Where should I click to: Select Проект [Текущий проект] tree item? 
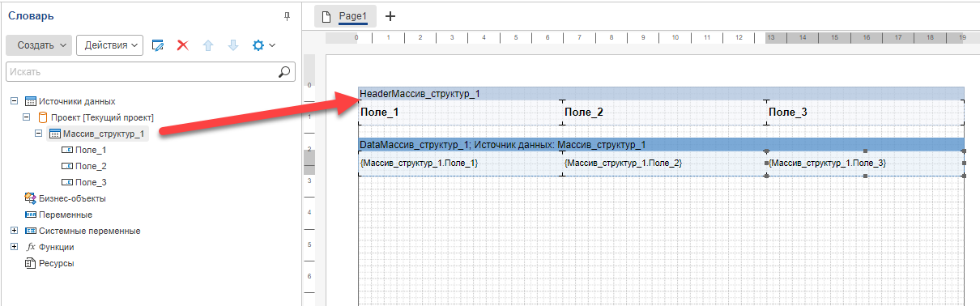click(103, 117)
